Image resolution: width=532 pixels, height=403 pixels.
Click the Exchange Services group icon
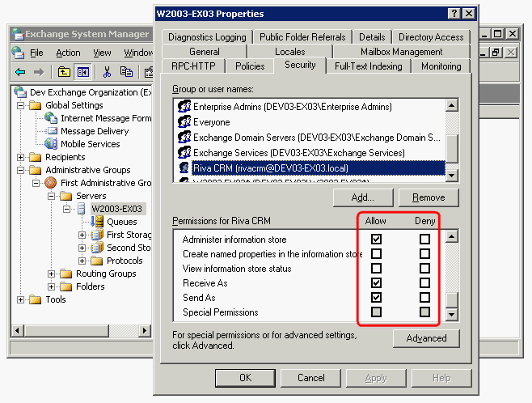click(x=184, y=152)
